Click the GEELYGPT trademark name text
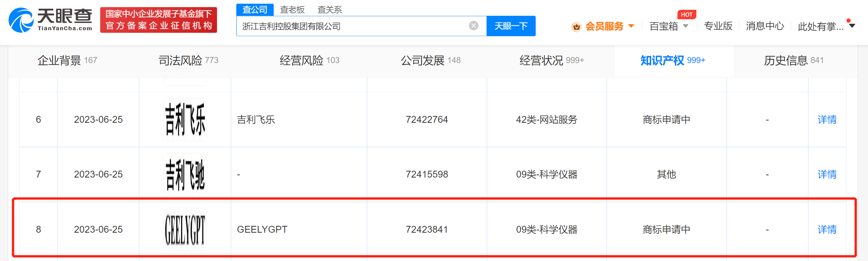Screen dimensions: 868x261 tap(262, 230)
